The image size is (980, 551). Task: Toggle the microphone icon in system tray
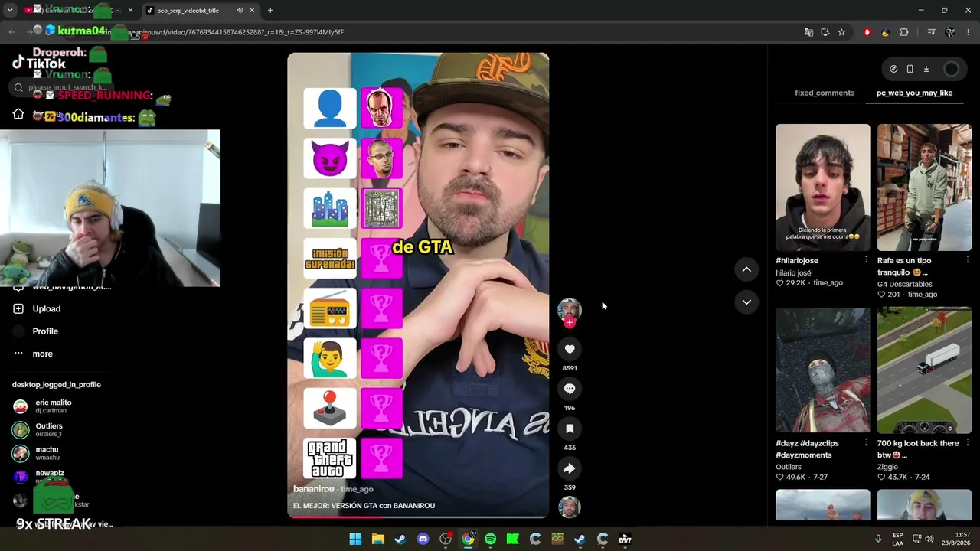(878, 540)
